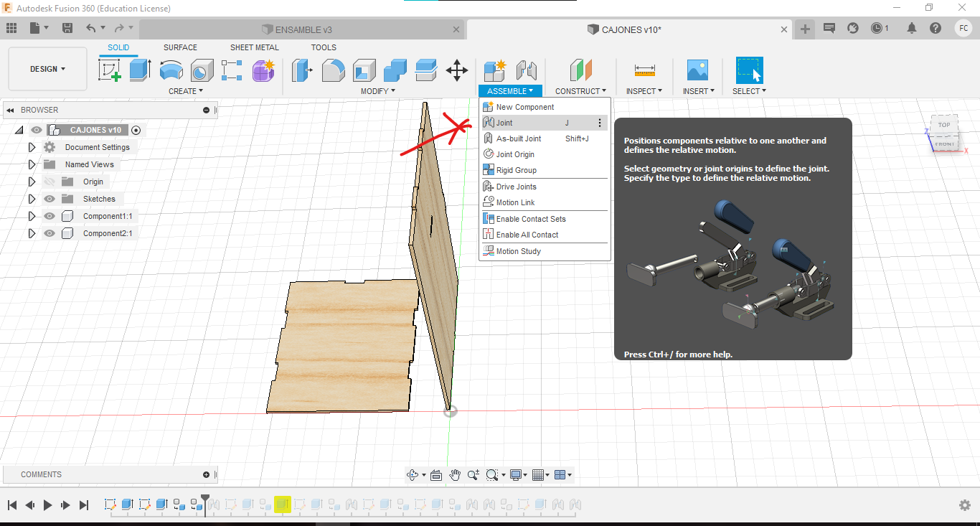The height and width of the screenshot is (526, 980).
Task: Hide Component1:1 using its eye icon
Action: click(x=50, y=216)
